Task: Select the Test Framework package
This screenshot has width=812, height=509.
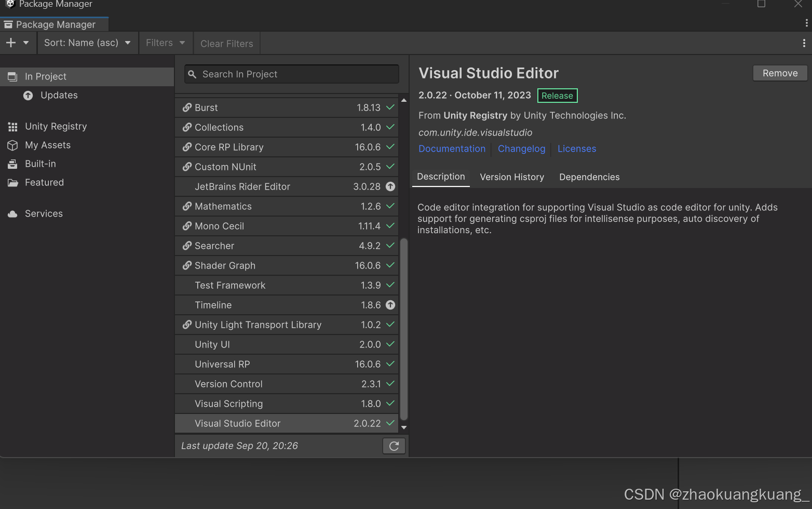Action: pos(287,285)
